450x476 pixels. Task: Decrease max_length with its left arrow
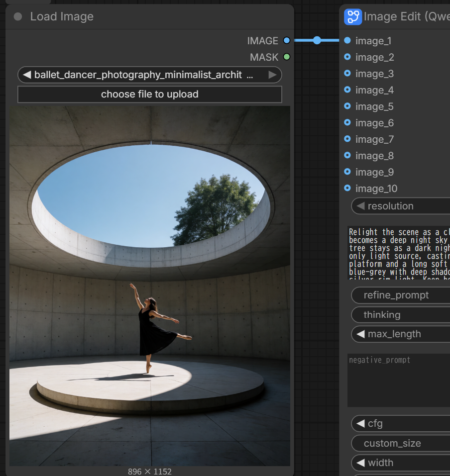tap(360, 334)
